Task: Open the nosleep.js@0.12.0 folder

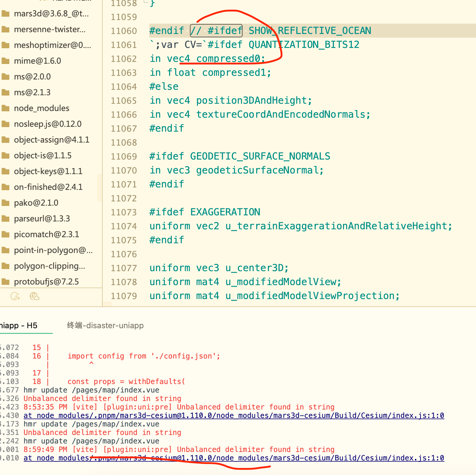Action: (x=48, y=124)
